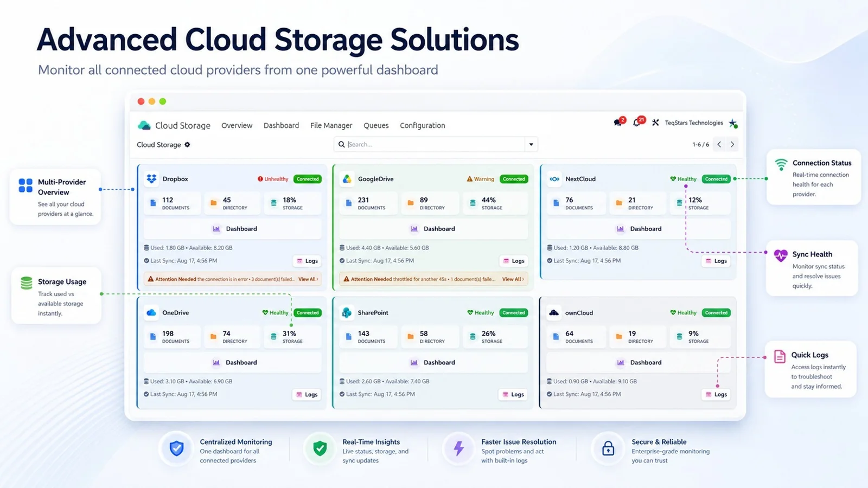This screenshot has height=488, width=868.
Task: Click the OneDrive provider icon
Action: pos(151,313)
